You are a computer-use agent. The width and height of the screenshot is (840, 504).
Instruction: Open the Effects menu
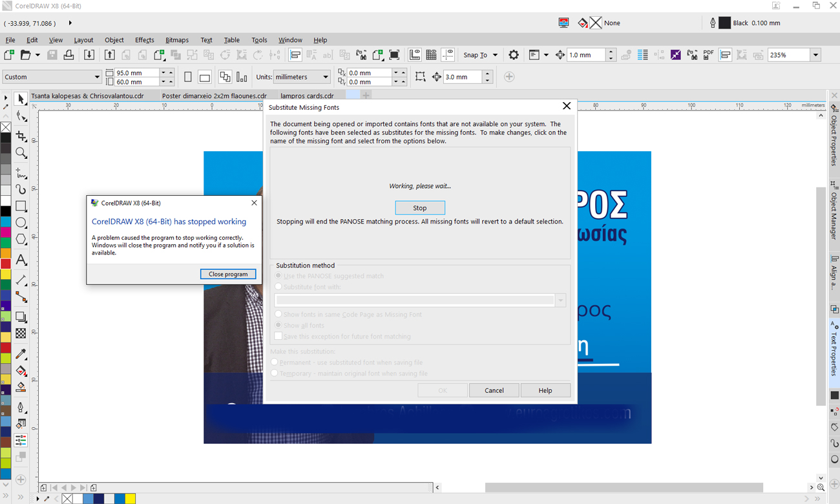(144, 40)
